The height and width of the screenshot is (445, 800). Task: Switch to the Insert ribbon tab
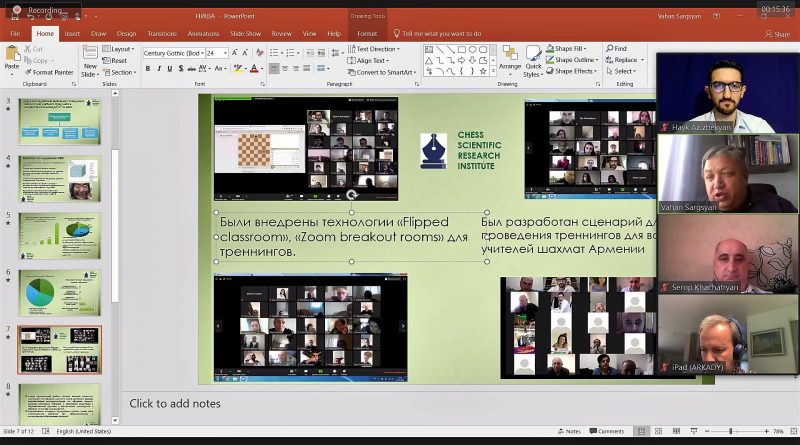[x=72, y=33]
